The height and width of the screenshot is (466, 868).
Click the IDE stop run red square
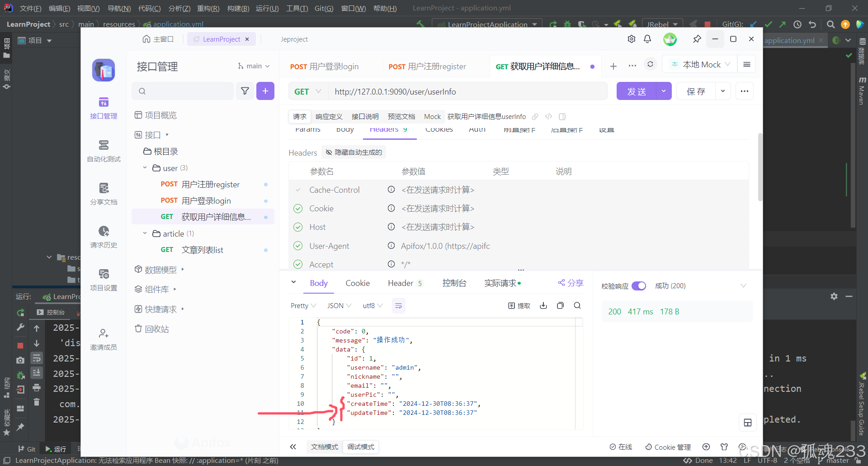tap(708, 24)
